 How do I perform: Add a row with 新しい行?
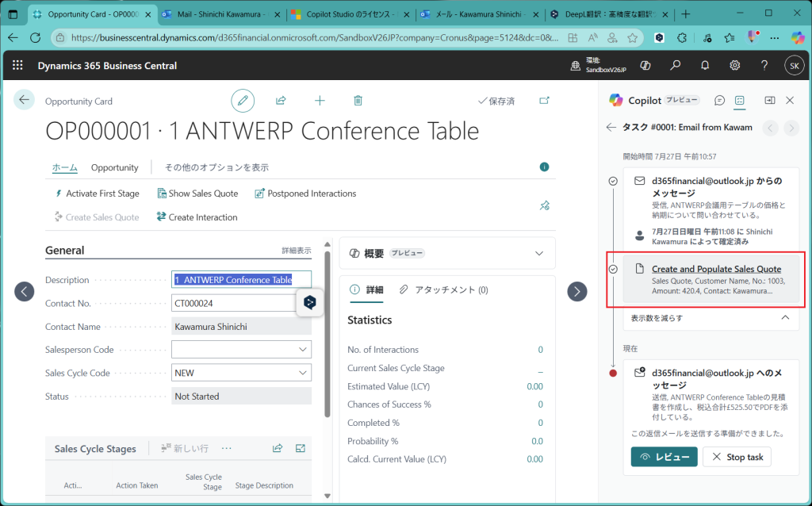click(x=185, y=449)
